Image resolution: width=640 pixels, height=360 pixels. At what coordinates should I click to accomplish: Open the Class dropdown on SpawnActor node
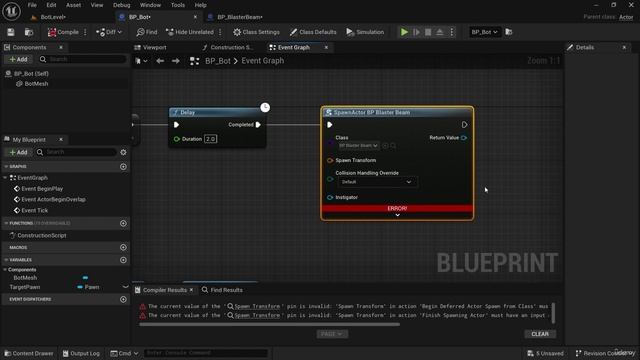click(x=358, y=146)
